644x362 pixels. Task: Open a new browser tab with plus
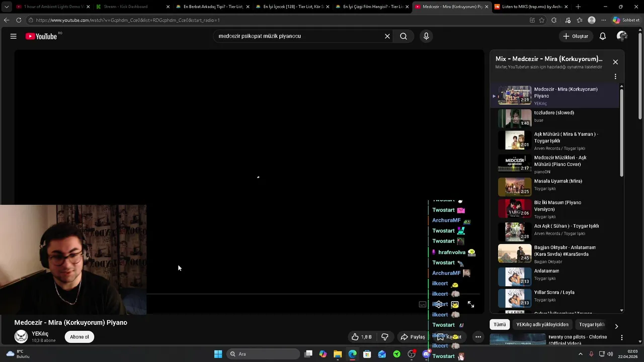pyautogui.click(x=578, y=7)
